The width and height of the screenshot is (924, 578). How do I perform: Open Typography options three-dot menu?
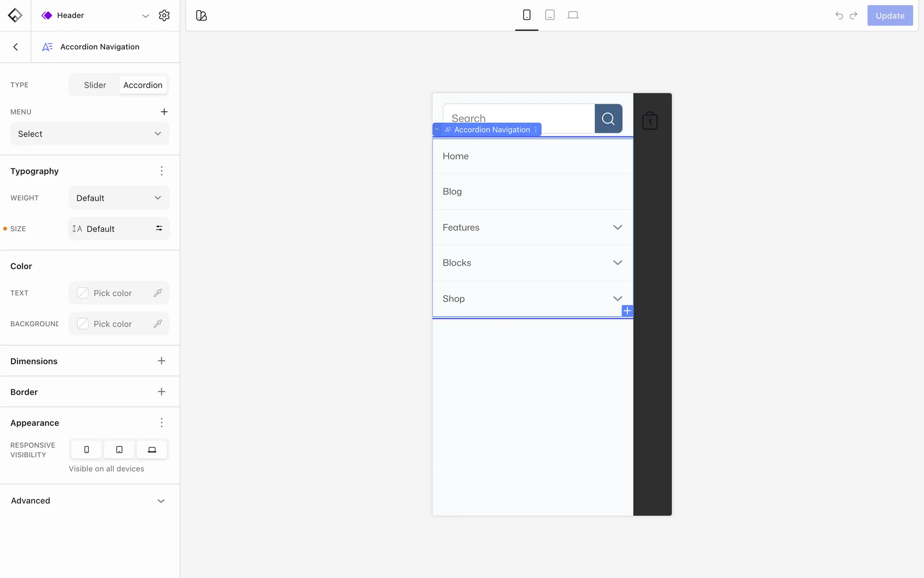click(162, 171)
